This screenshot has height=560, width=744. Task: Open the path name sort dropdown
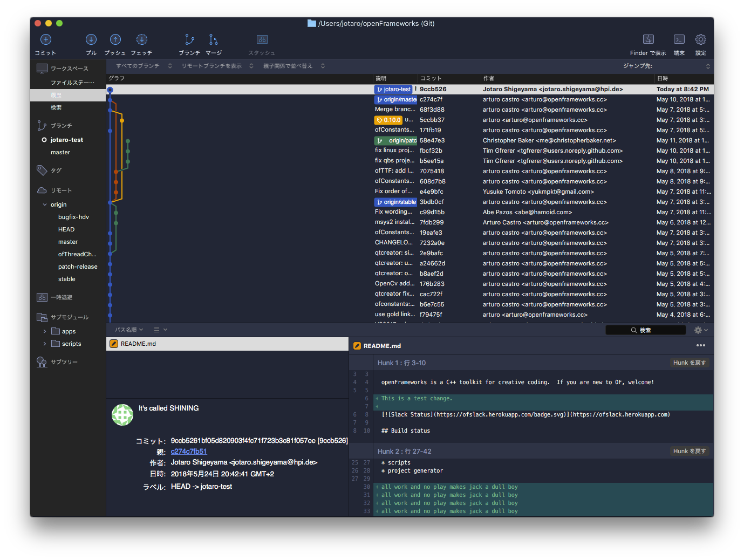pyautogui.click(x=129, y=330)
